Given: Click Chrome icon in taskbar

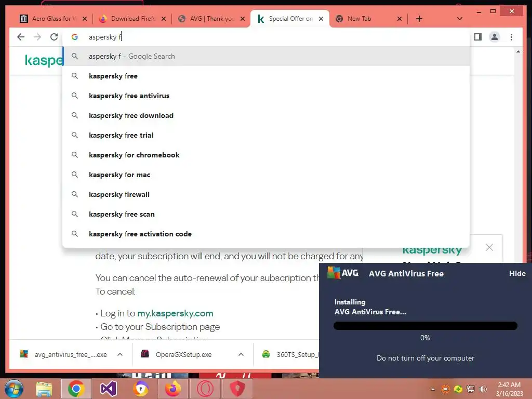Looking at the screenshot, I should pos(76,389).
